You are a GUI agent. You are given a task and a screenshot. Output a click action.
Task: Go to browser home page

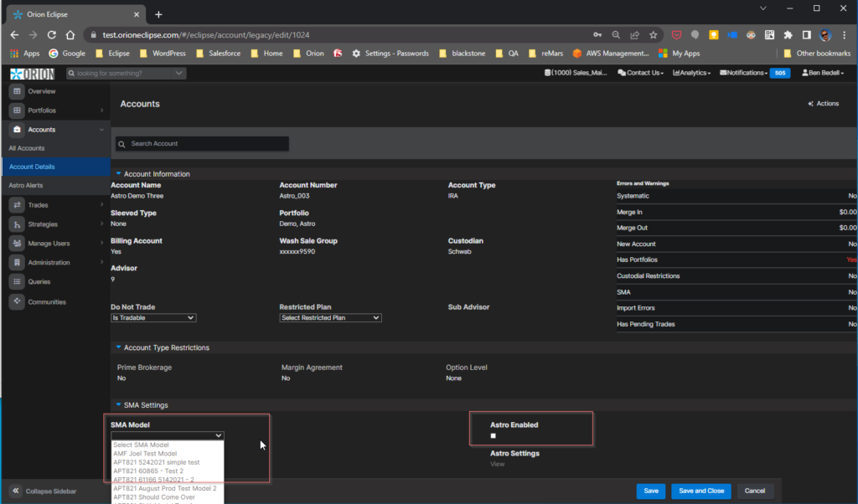click(x=70, y=35)
